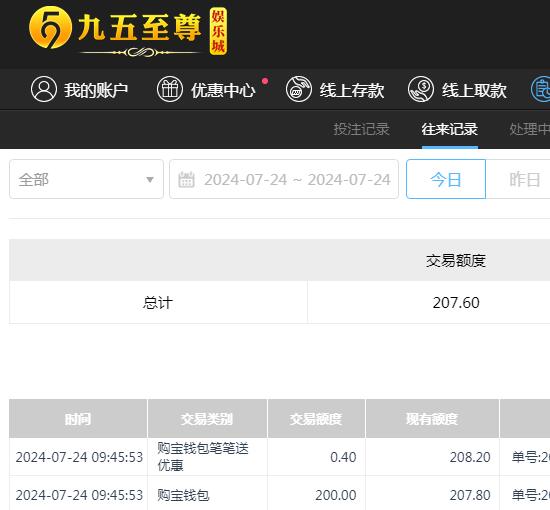Screen dimensions: 550x510
Task: Go to 优惠中心 menu item text
Action: tap(223, 90)
